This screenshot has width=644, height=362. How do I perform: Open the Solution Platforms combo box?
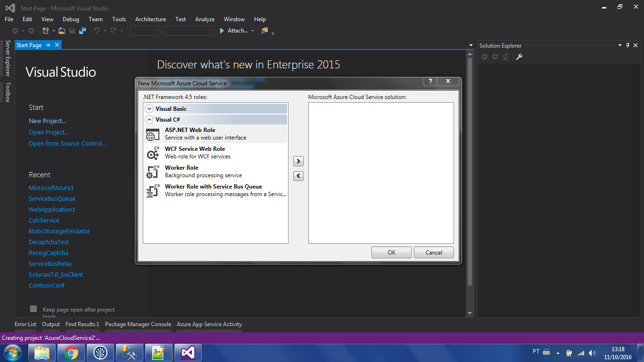tap(189, 31)
